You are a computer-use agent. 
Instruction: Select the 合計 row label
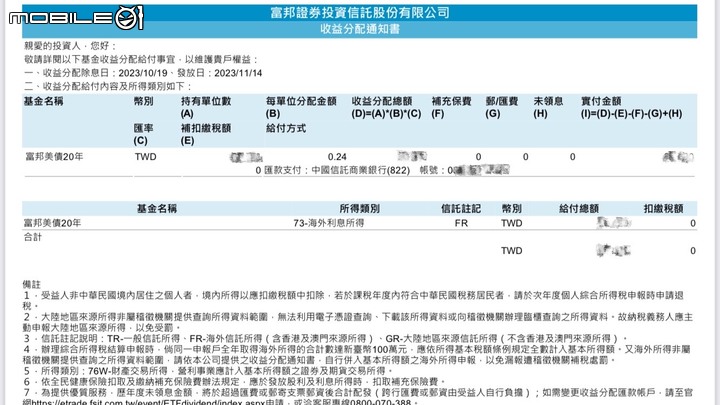[33, 237]
